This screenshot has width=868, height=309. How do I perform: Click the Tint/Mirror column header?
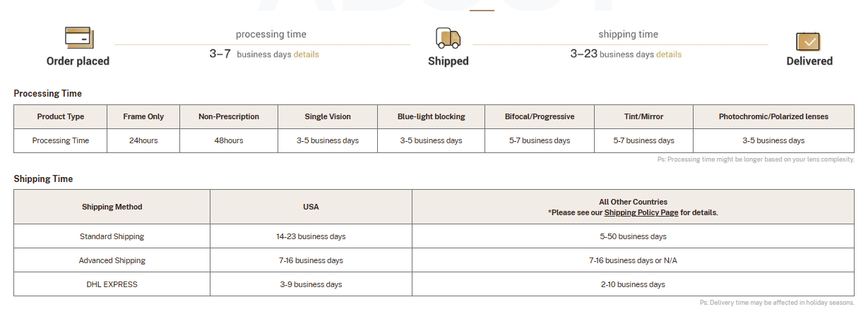[643, 116]
